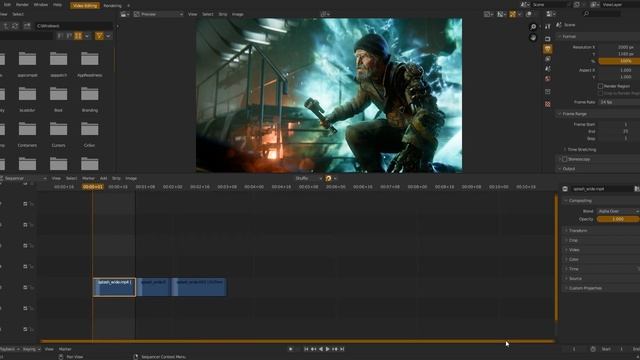Viewport: 640px width, 360px height.
Task: Open the View Layer properties tab icon
Action: pos(548,59)
